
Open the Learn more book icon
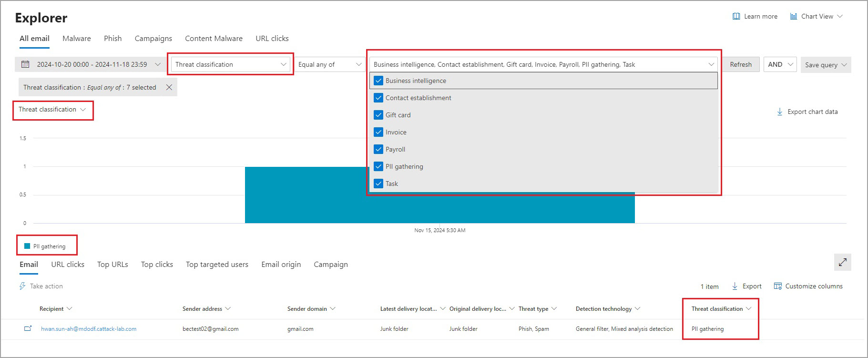736,16
